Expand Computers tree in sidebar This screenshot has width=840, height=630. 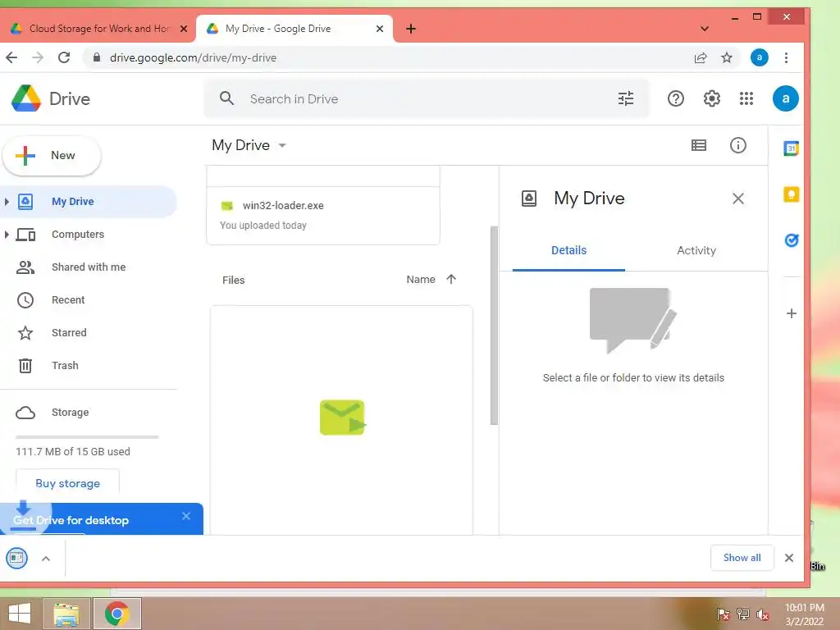pyautogui.click(x=7, y=234)
